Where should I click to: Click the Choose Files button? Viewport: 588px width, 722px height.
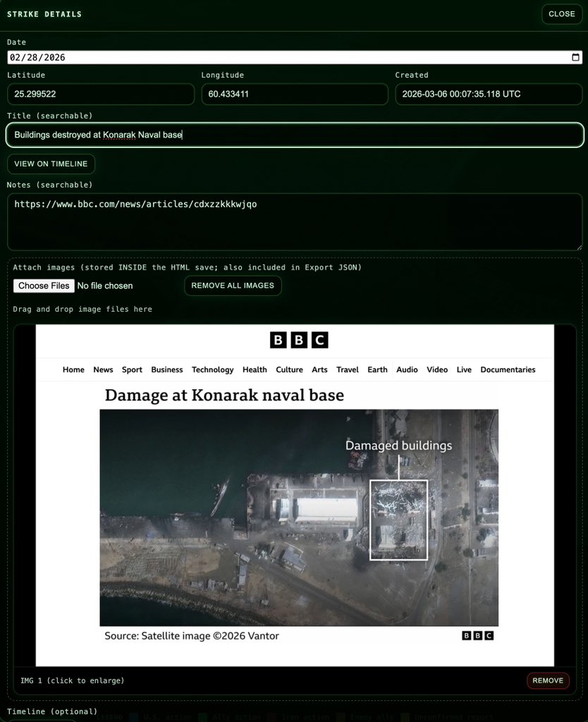tap(44, 286)
